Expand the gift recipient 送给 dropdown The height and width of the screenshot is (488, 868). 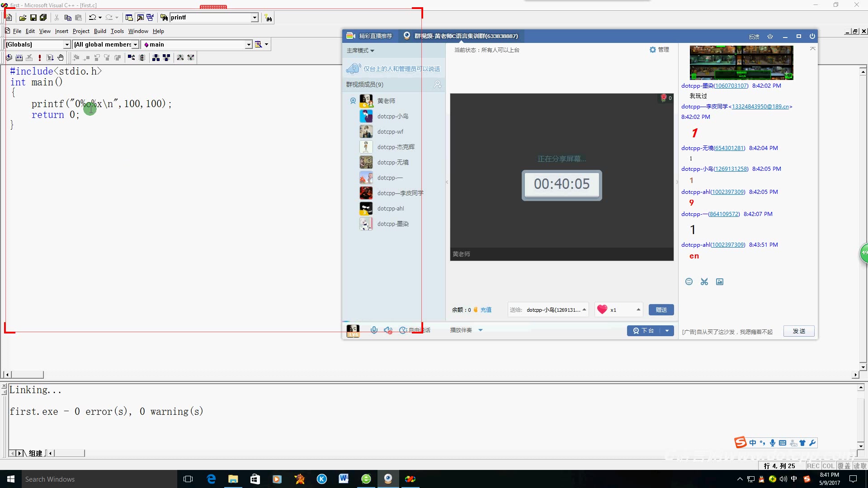[x=584, y=310]
